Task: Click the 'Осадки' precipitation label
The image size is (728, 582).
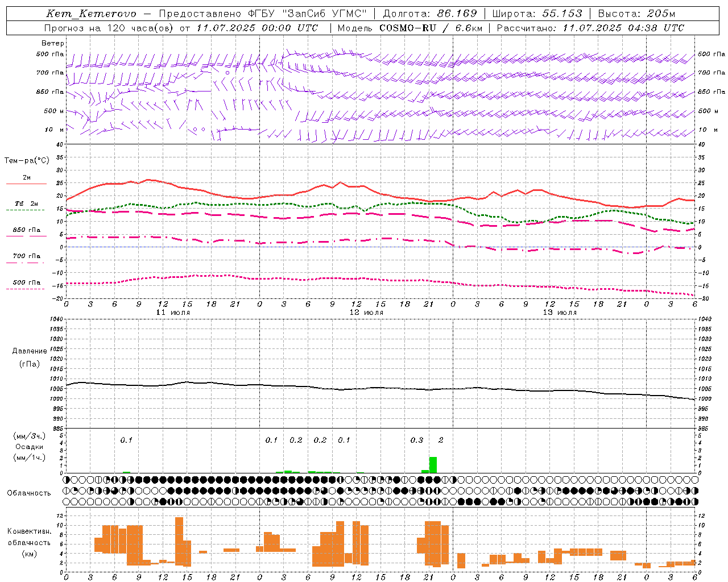Action: 30,447
